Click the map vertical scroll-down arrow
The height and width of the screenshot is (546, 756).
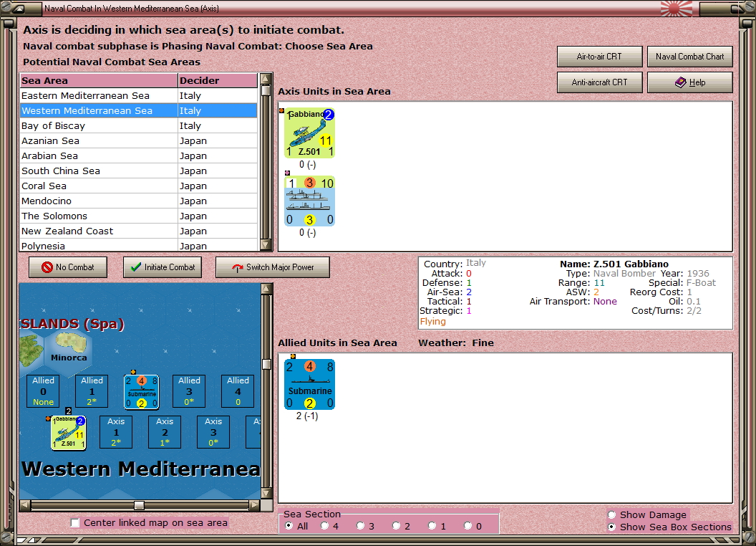click(x=266, y=493)
